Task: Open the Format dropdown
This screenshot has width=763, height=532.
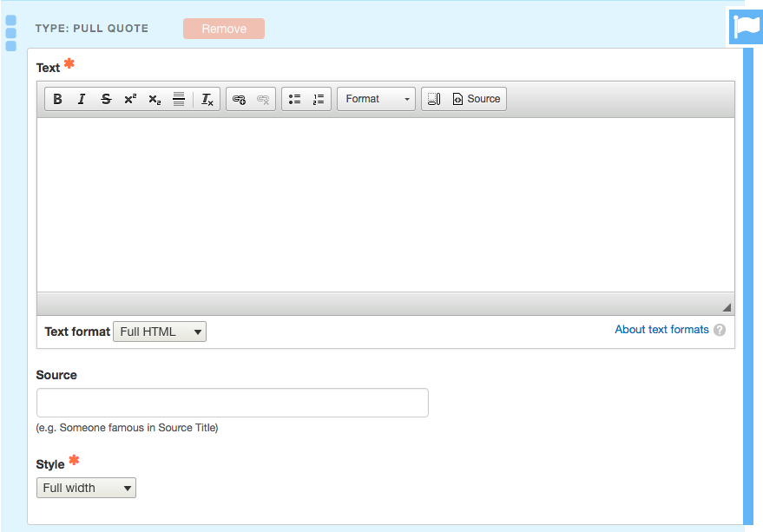Action: pyautogui.click(x=376, y=99)
